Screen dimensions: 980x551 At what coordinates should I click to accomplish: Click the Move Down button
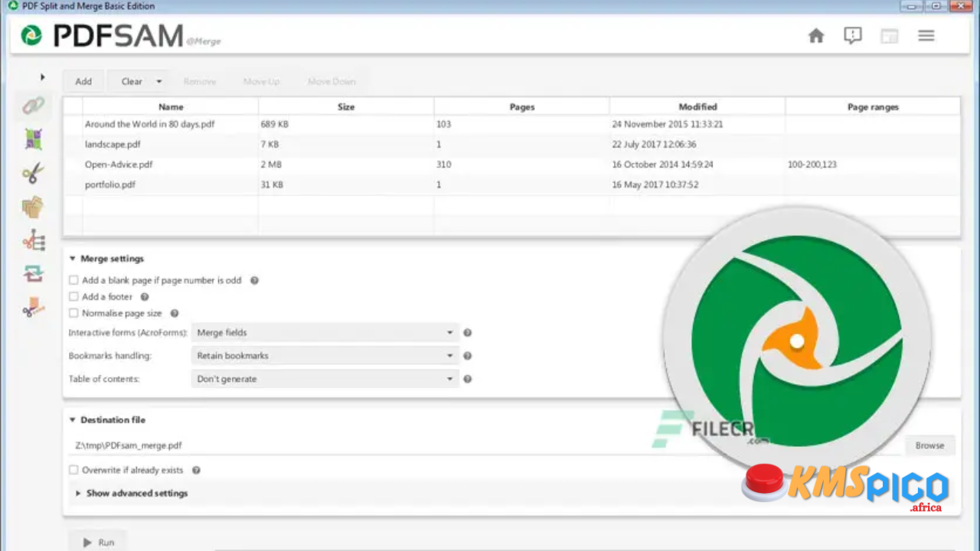[x=332, y=81]
